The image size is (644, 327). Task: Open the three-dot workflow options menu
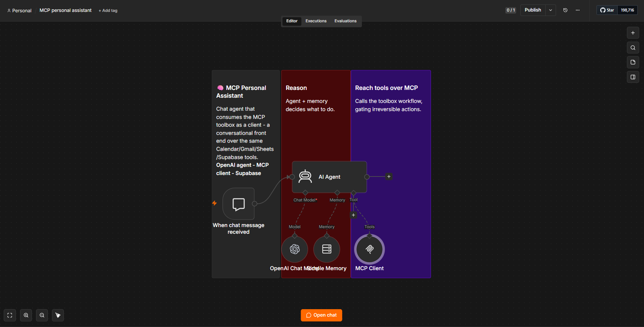point(578,10)
